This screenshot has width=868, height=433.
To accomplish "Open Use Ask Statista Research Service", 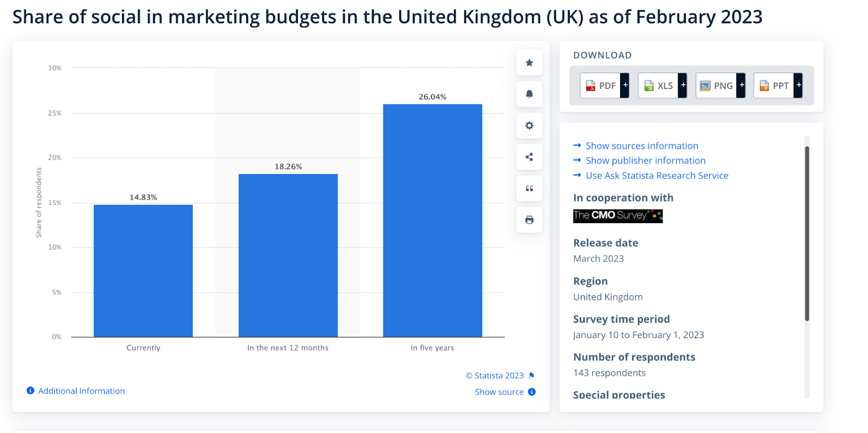I will [x=657, y=176].
